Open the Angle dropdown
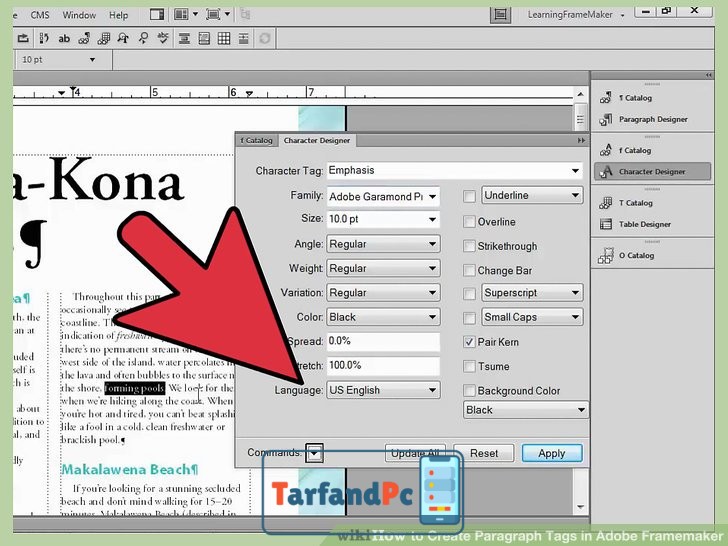 tap(383, 244)
